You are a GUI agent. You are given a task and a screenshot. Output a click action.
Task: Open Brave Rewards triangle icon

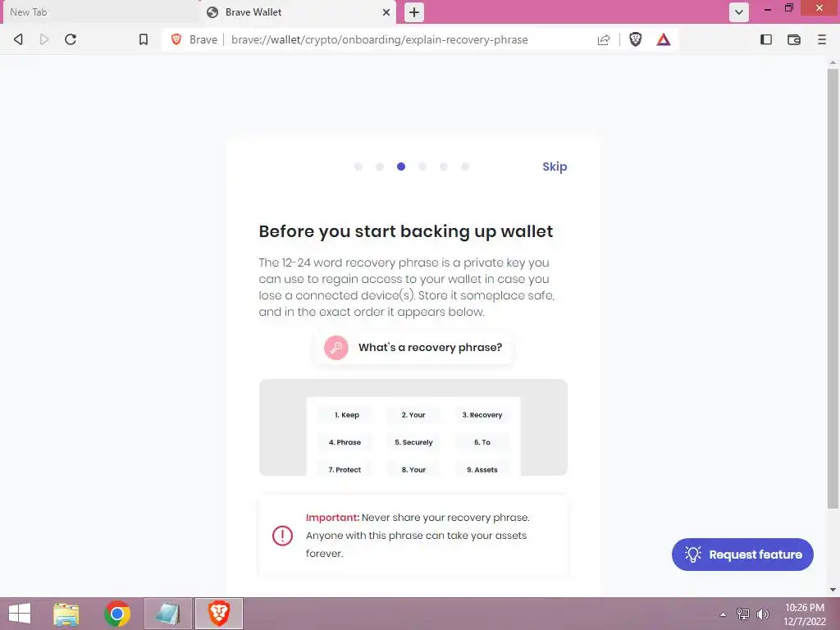tap(663, 39)
